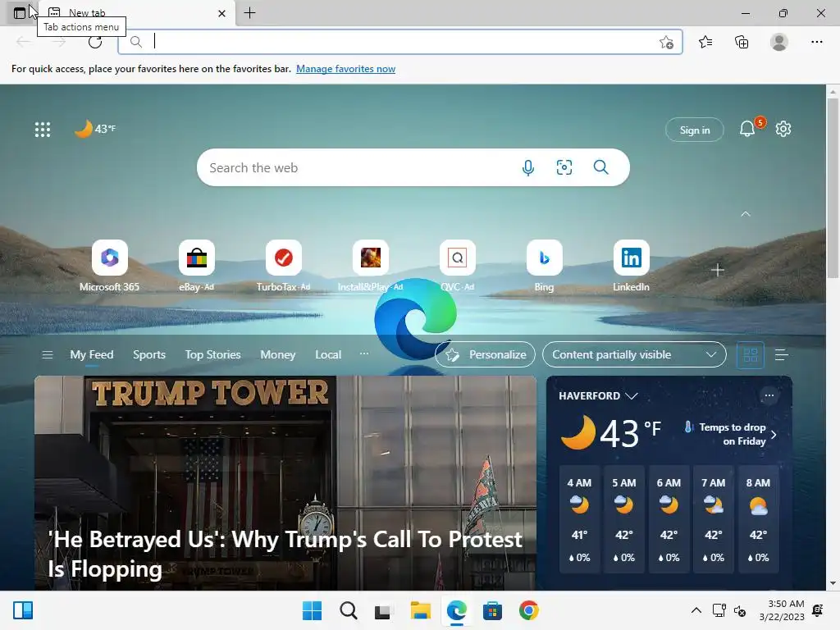This screenshot has height=630, width=840.
Task: Open the QVC quick link
Action: click(x=457, y=266)
